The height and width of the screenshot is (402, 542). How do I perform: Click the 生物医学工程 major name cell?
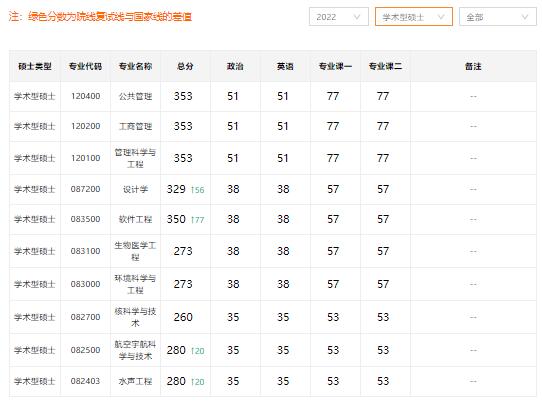point(136,251)
